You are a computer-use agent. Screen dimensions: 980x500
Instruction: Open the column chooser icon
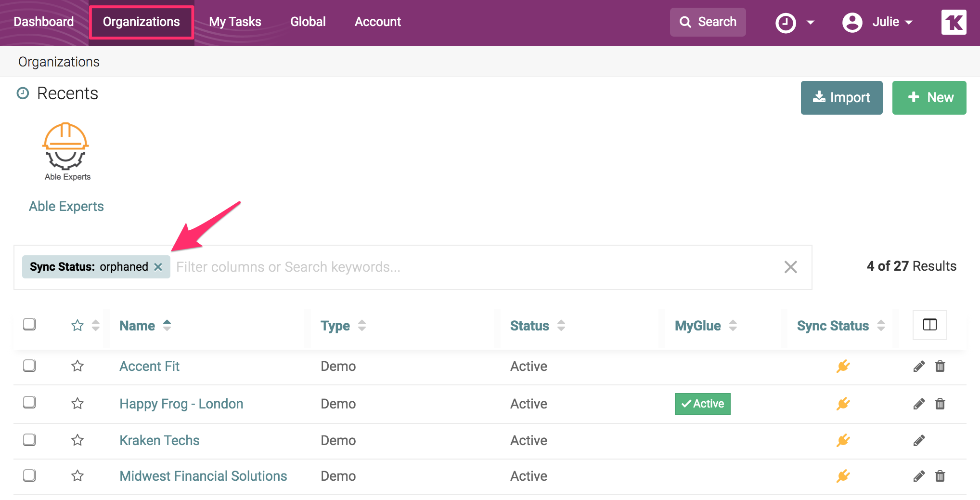click(x=930, y=325)
